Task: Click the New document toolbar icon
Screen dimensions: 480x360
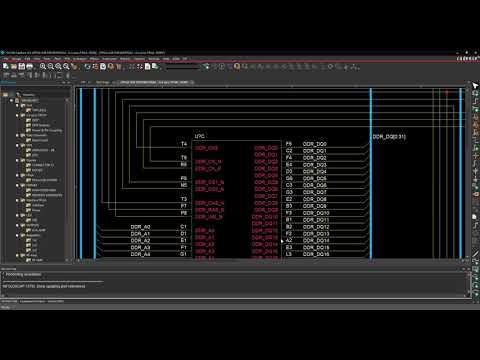Action: point(6,66)
